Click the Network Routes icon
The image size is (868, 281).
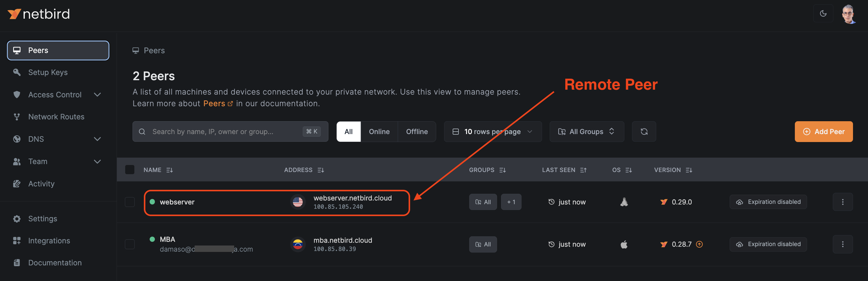(x=17, y=117)
